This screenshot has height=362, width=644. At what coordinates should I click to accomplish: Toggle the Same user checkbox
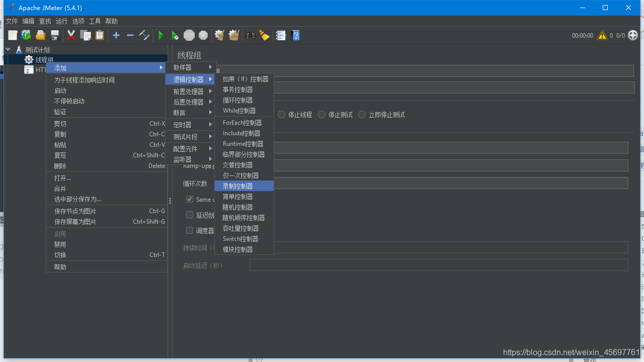coord(190,199)
